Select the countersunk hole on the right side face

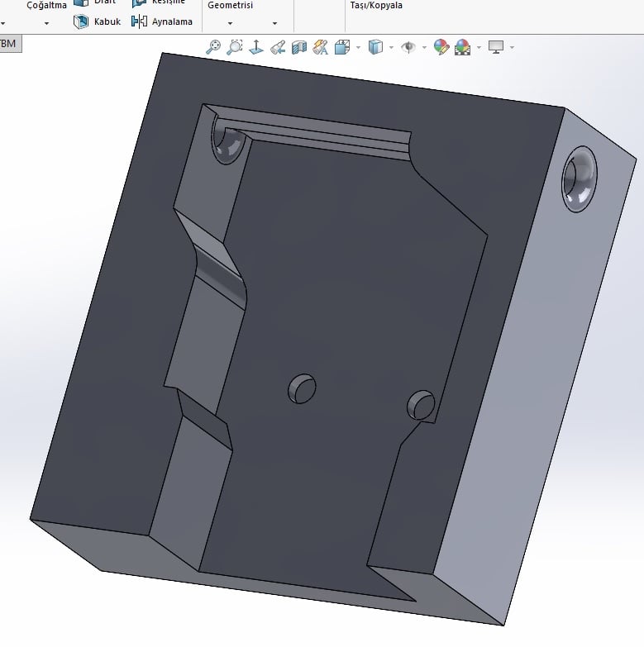[579, 179]
